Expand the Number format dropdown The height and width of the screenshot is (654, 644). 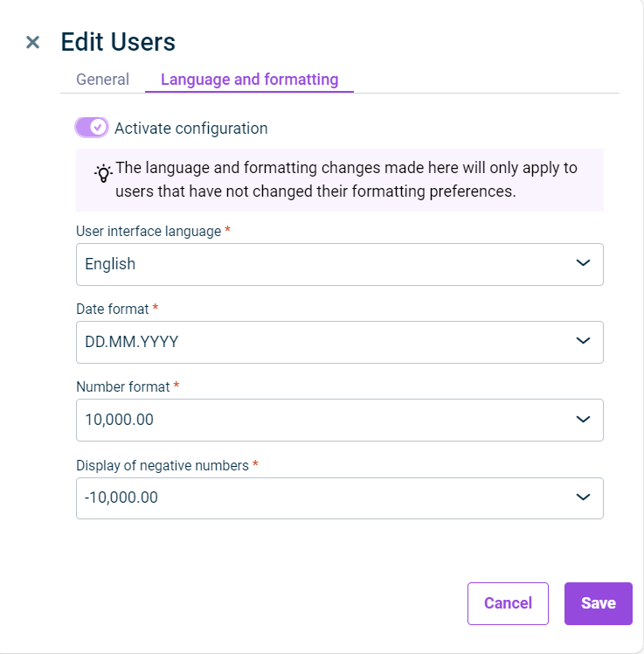340,420
